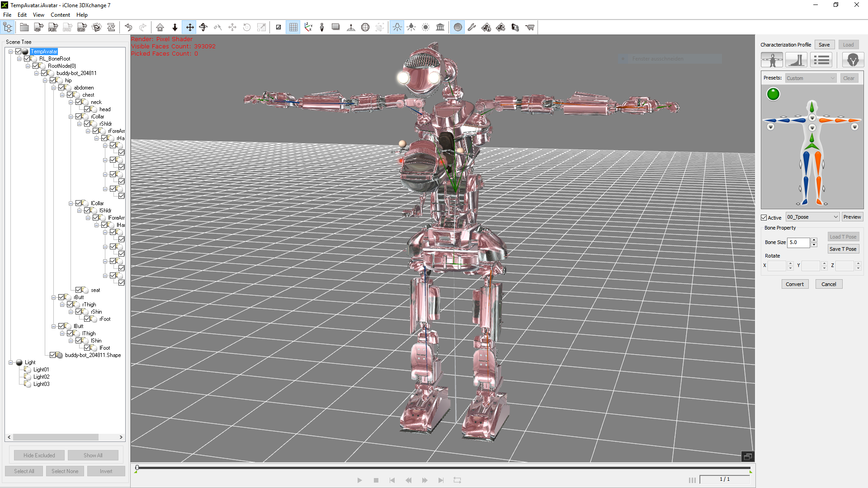Collapse the Light tree node
This screenshot has width=868, height=488.
point(10,362)
